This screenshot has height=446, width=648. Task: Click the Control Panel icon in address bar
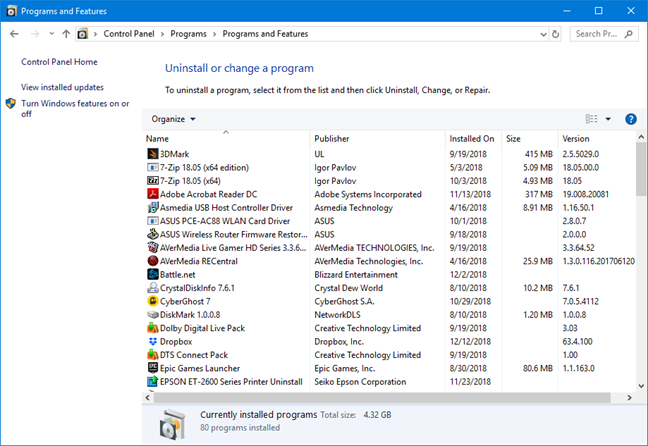83,34
